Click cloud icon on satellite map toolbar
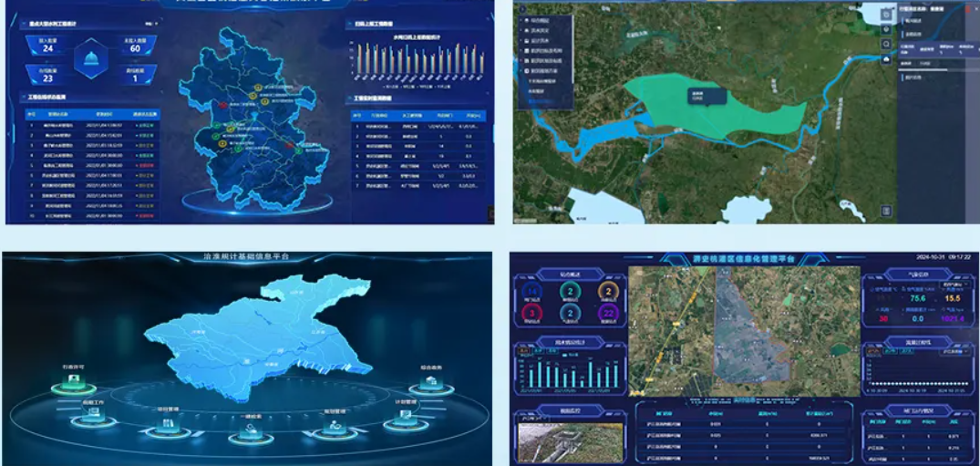 point(886,60)
